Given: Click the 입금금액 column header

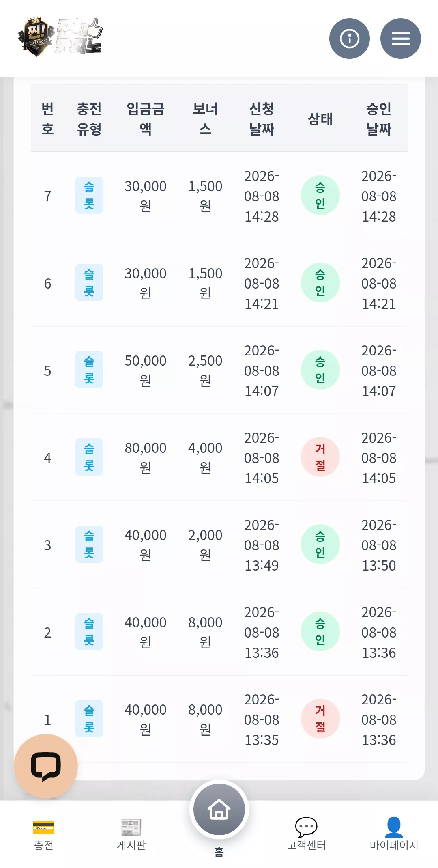Looking at the screenshot, I should 146,118.
